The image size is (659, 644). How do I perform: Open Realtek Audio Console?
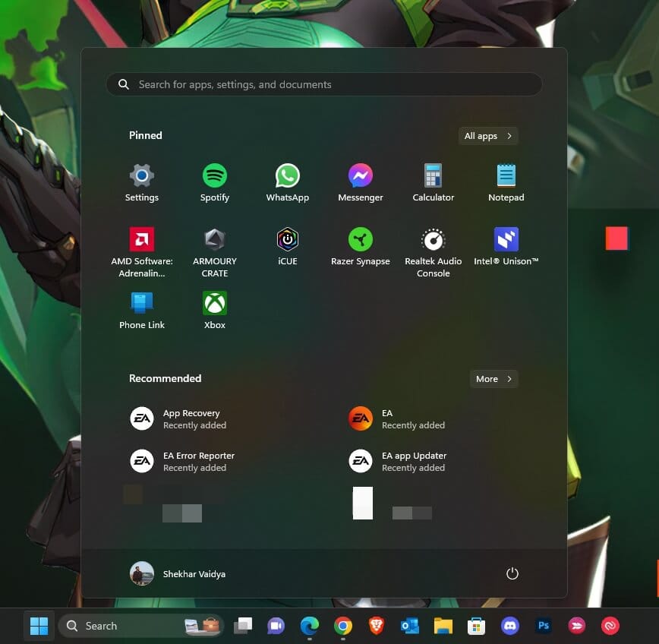tap(433, 238)
